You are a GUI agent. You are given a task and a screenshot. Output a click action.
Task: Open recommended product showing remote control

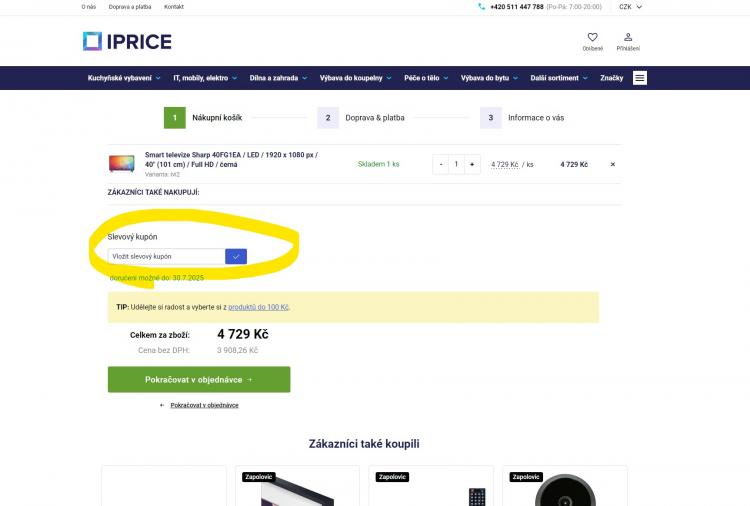coord(431,486)
